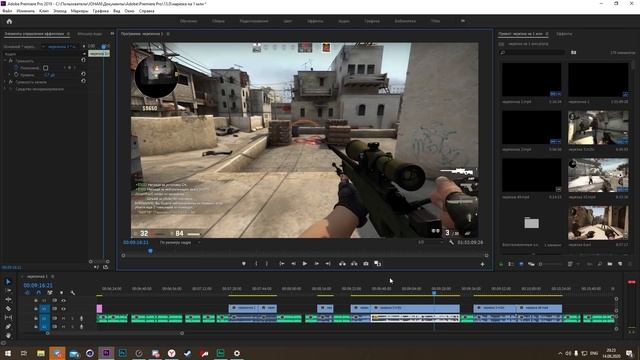640x360 pixels.
Task: Open the Клип menu
Action: pos(44,11)
